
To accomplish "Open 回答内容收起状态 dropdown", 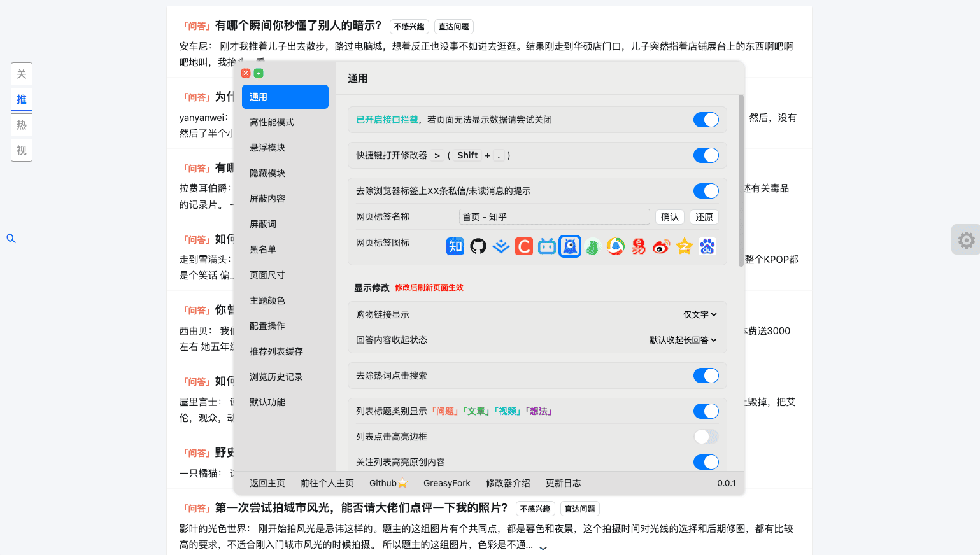I will click(683, 340).
